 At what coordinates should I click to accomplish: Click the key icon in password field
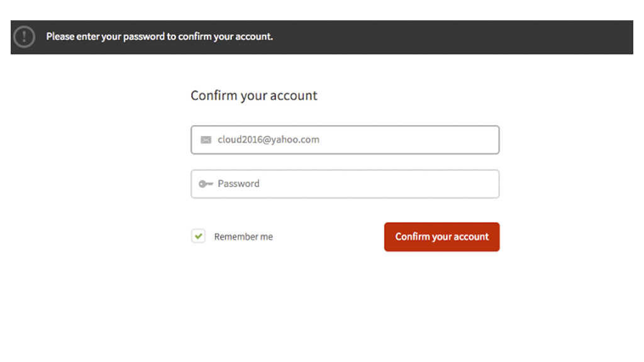[206, 184]
